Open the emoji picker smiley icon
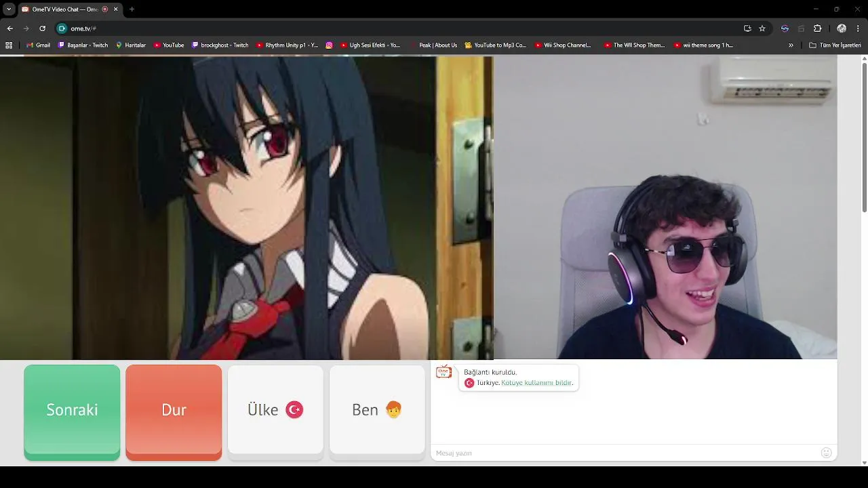Viewport: 868px width, 488px height. tap(826, 453)
